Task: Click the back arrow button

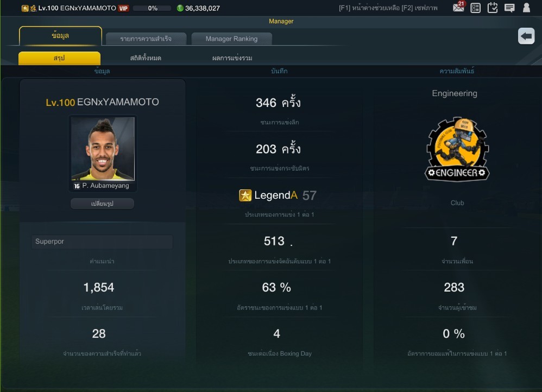Action: [526, 36]
